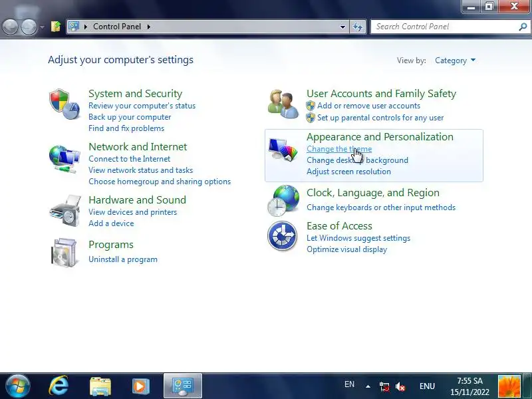This screenshot has height=399, width=532.
Task: Click Connect to the Internet
Action: (x=129, y=159)
